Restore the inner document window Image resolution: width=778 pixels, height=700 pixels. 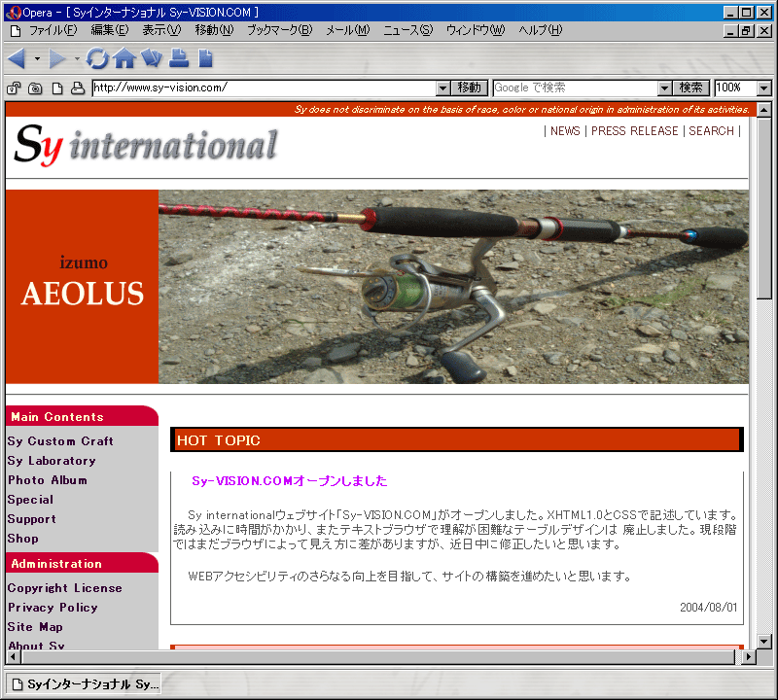click(x=746, y=31)
